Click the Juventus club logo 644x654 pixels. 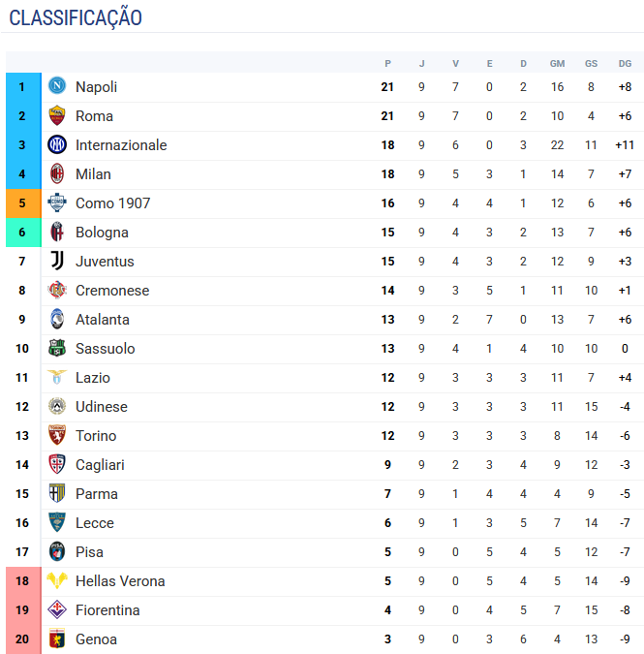[x=57, y=261]
